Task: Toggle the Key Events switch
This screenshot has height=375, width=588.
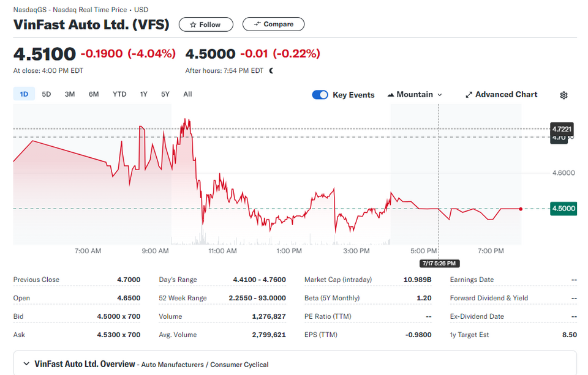Action: point(320,95)
